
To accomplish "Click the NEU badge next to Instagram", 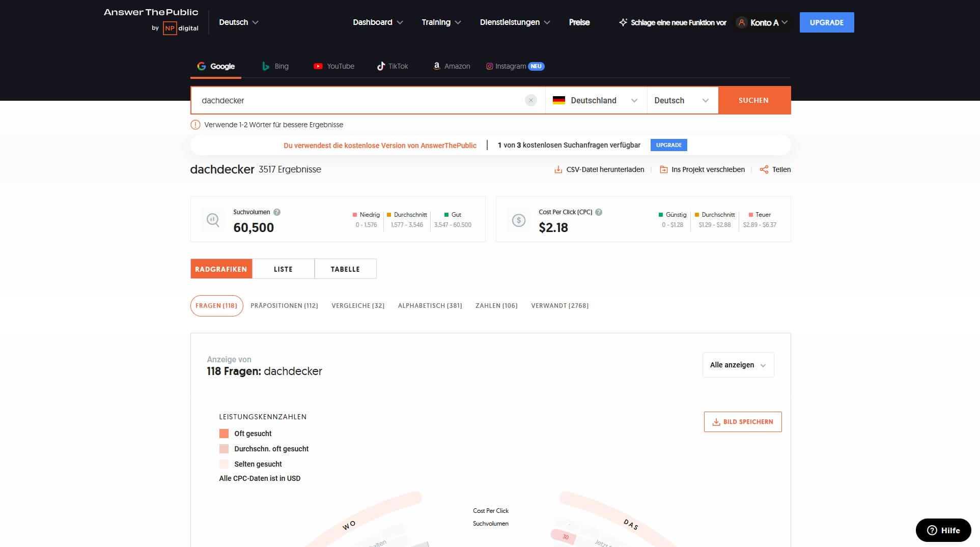I will coord(536,66).
